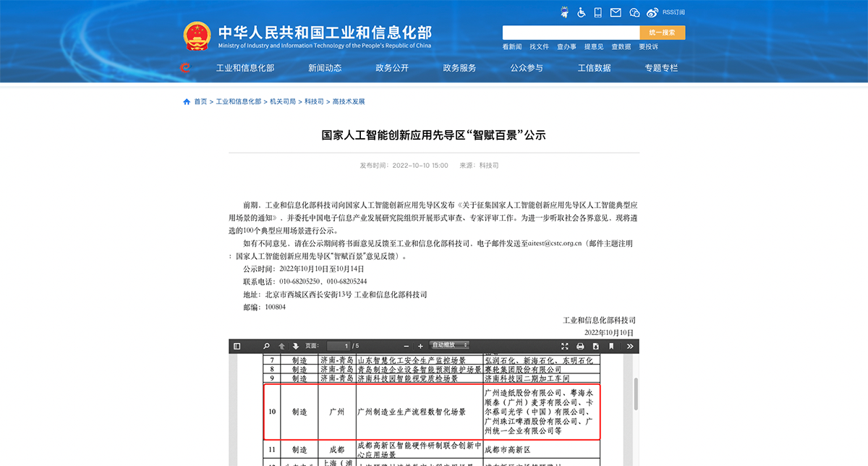868x466 pixels.
Task: Click the PDF zoom in plus button
Action: [x=420, y=346]
